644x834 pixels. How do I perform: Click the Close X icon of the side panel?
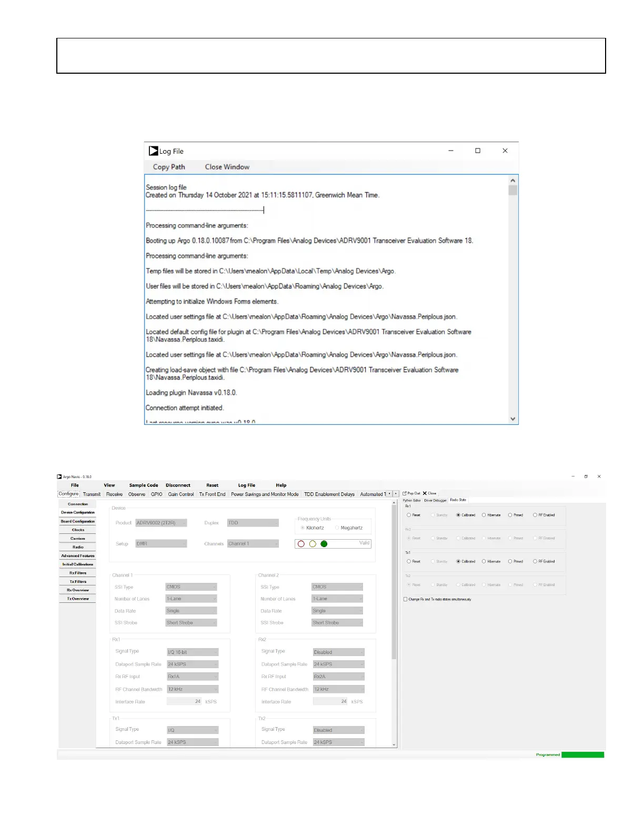(x=425, y=493)
